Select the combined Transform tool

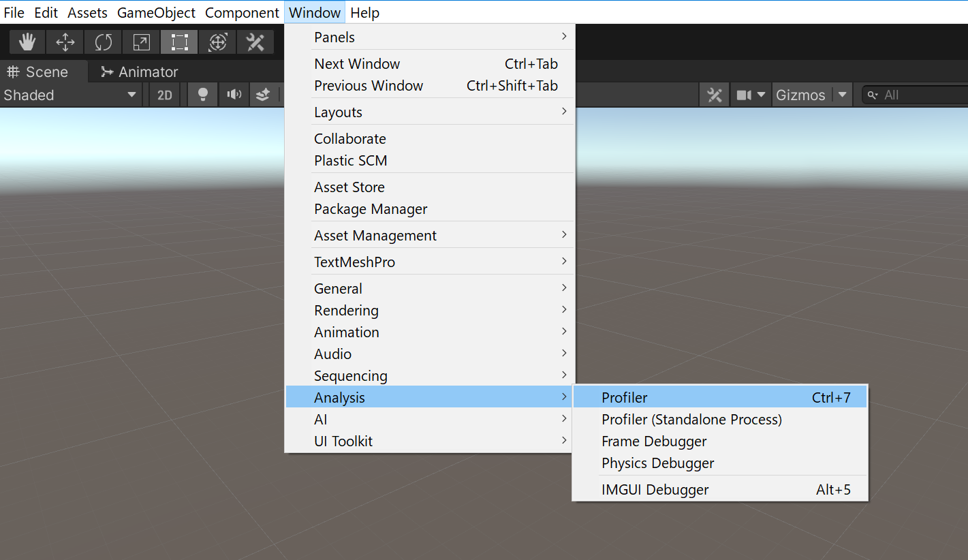point(217,42)
